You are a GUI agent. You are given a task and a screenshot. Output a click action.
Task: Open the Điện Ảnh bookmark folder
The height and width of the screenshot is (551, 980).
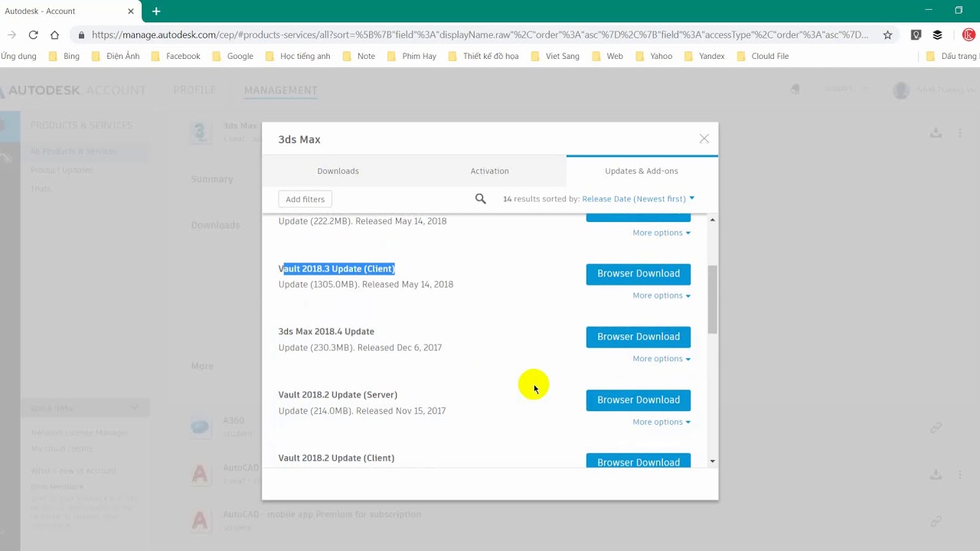point(115,56)
